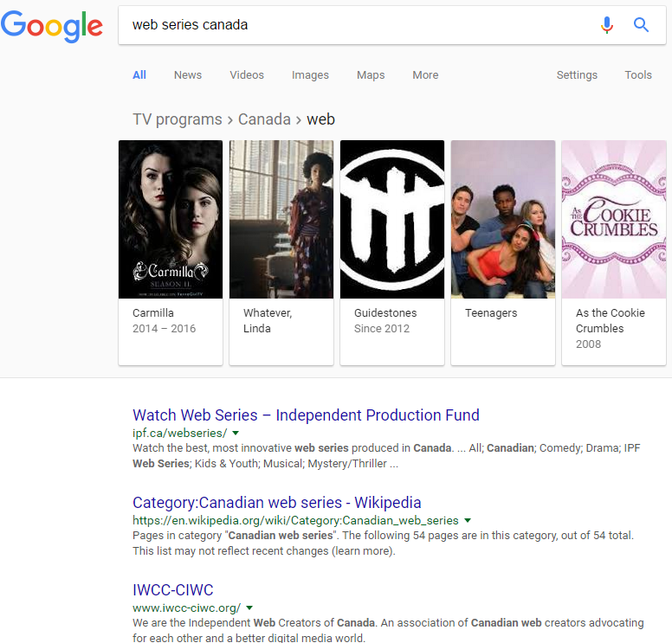Screen dimensions: 672x643
Task: Click the en.wikipedia.org Category URL text
Action: (x=295, y=520)
